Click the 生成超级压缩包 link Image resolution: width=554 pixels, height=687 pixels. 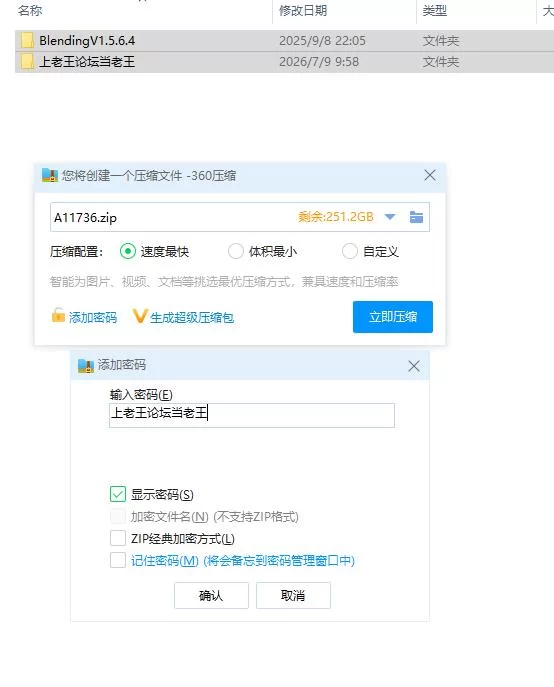tap(192, 317)
